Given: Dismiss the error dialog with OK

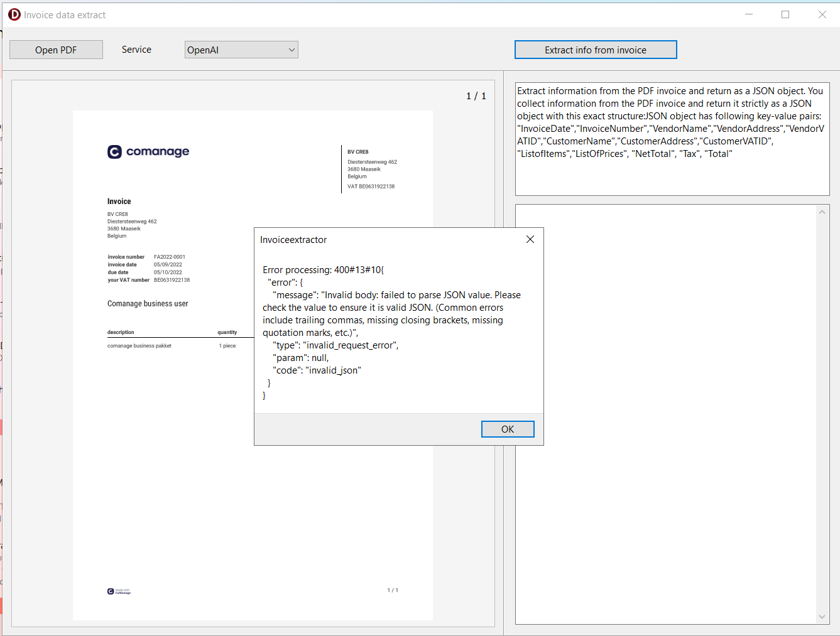Looking at the screenshot, I should (507, 429).
